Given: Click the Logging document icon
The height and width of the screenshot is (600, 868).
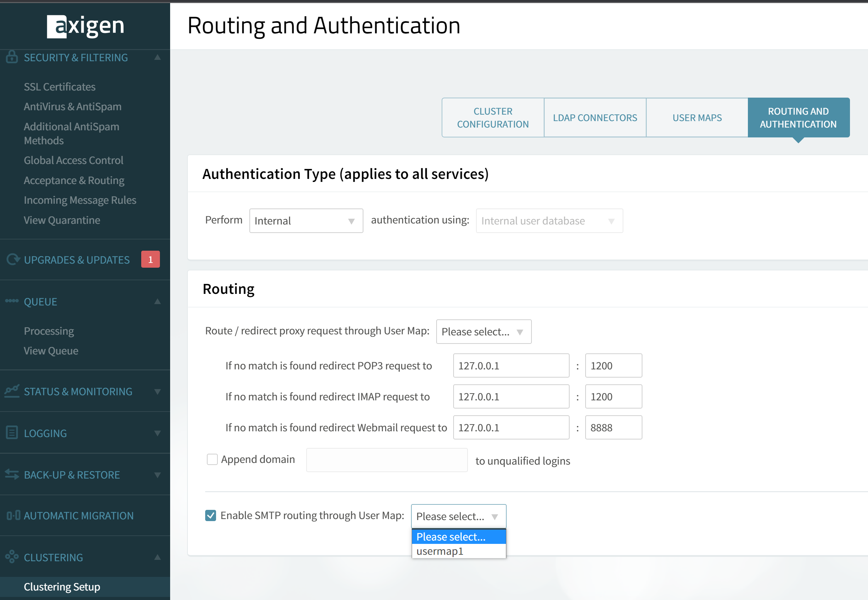Looking at the screenshot, I should tap(12, 433).
